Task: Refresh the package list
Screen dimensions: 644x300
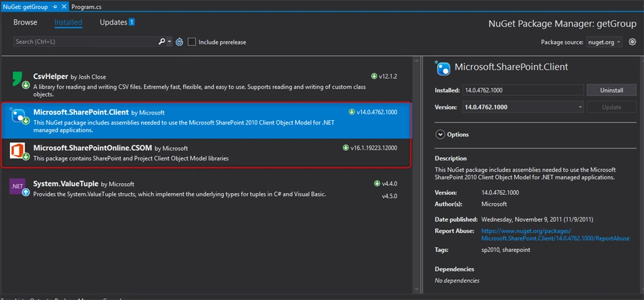Action: point(179,42)
